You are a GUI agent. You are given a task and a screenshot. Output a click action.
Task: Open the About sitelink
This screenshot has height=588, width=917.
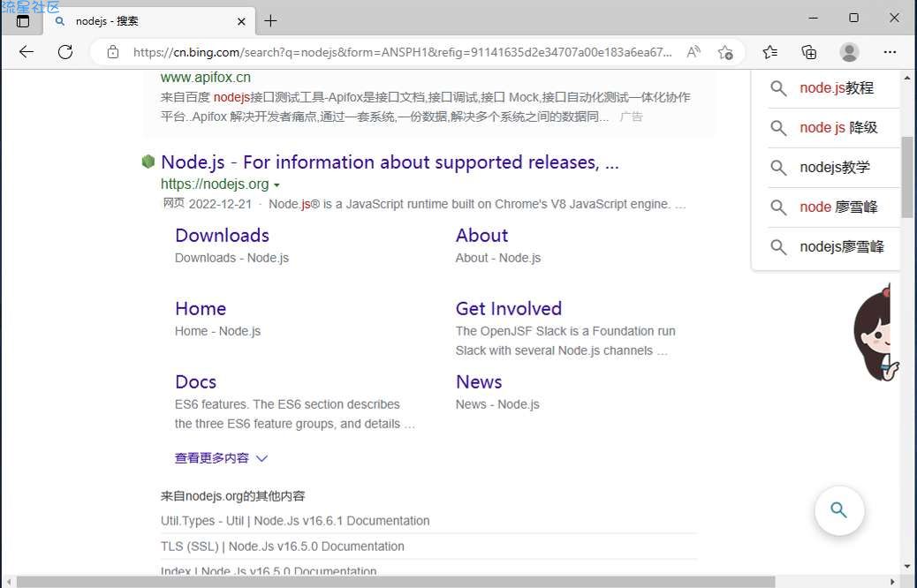(x=481, y=235)
